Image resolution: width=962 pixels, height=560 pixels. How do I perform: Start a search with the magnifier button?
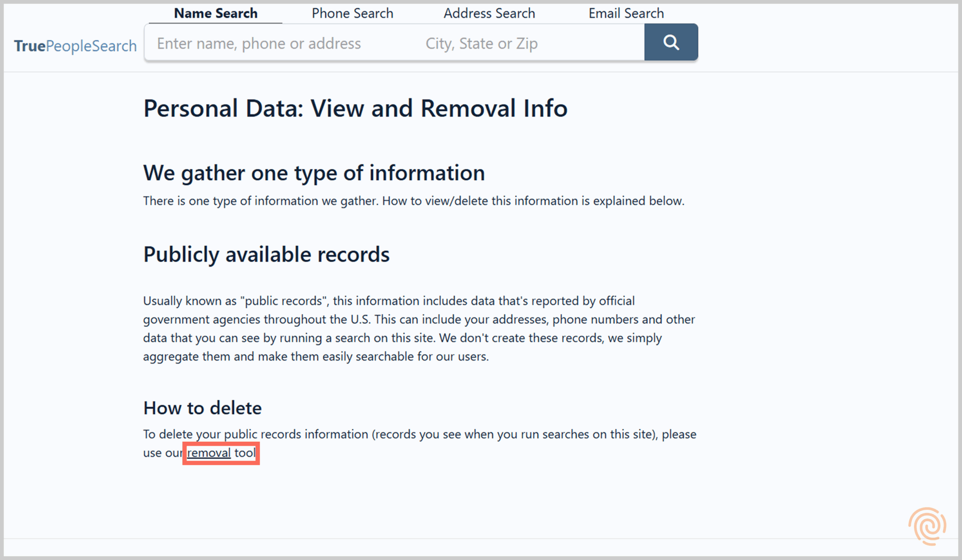(x=671, y=42)
